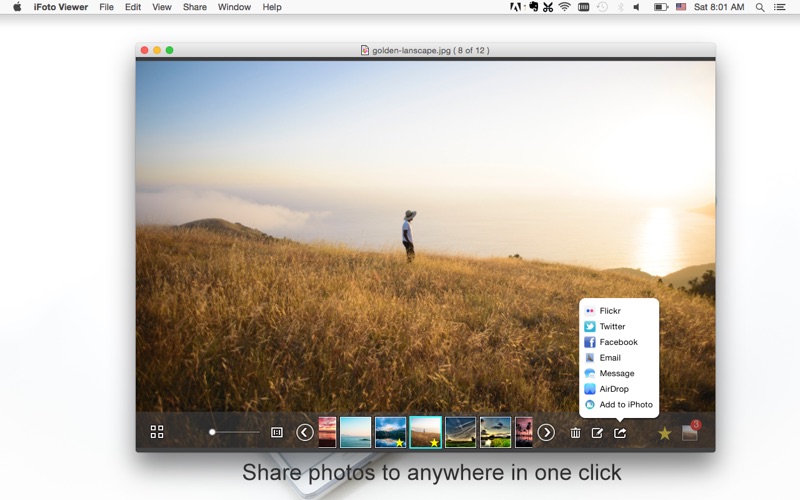Open the battery status icon
Viewport: 800px width, 500px height.
point(661,7)
